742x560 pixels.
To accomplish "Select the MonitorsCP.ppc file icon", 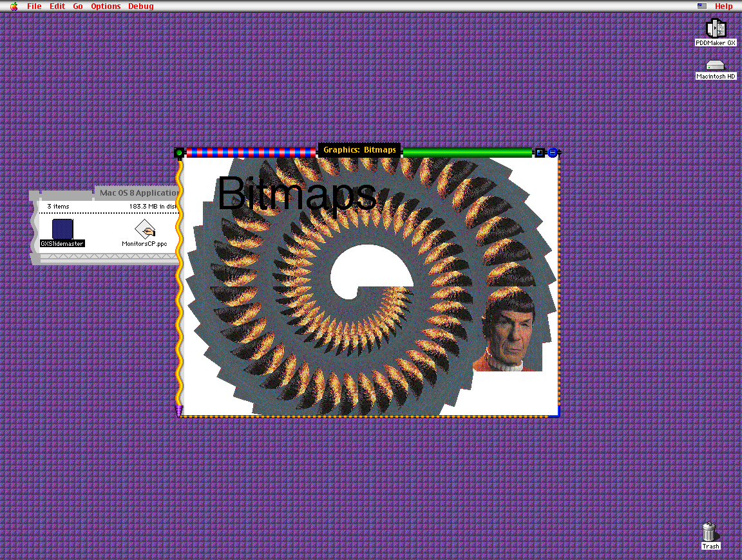I will tap(145, 229).
